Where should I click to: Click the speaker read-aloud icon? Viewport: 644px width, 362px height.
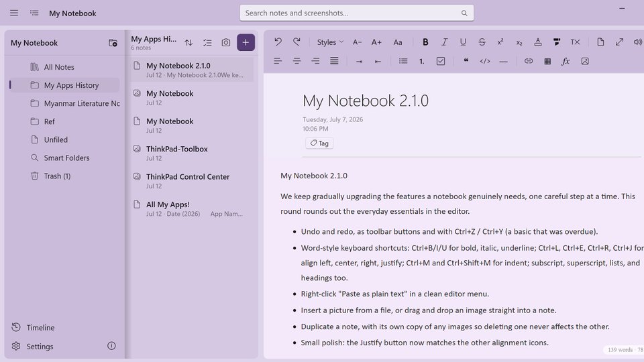tap(638, 42)
